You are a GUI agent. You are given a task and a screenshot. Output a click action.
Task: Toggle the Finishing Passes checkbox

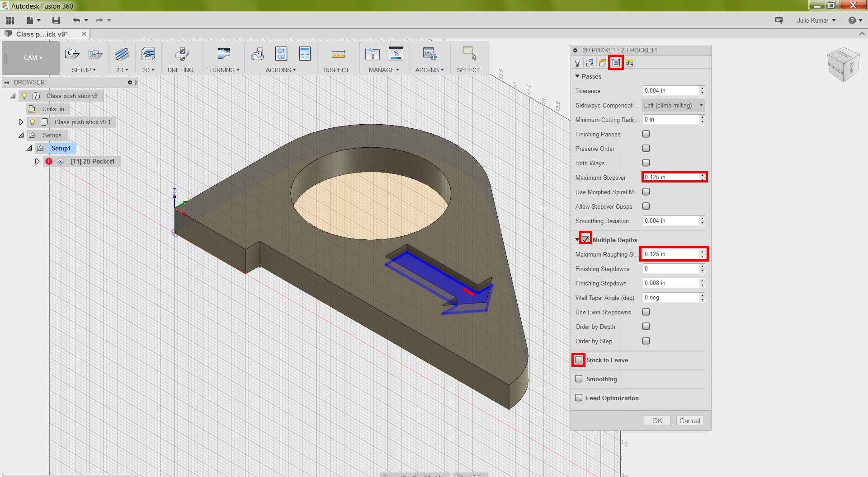click(x=646, y=134)
